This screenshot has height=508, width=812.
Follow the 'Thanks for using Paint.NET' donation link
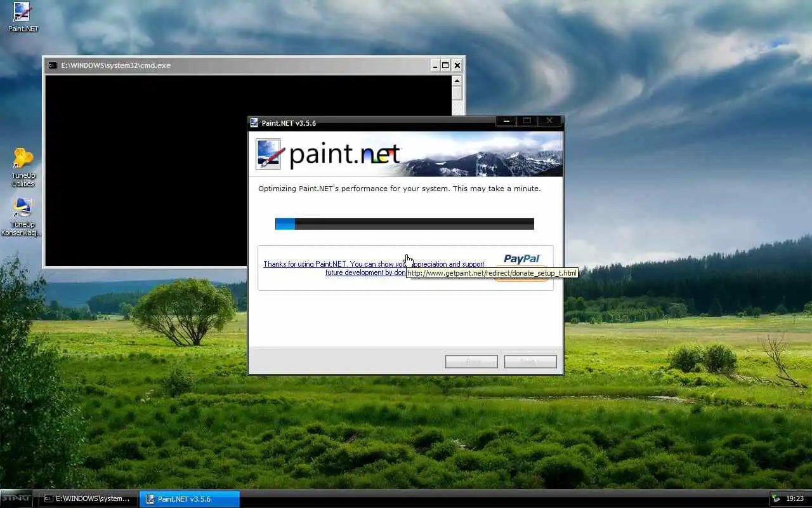tap(374, 268)
